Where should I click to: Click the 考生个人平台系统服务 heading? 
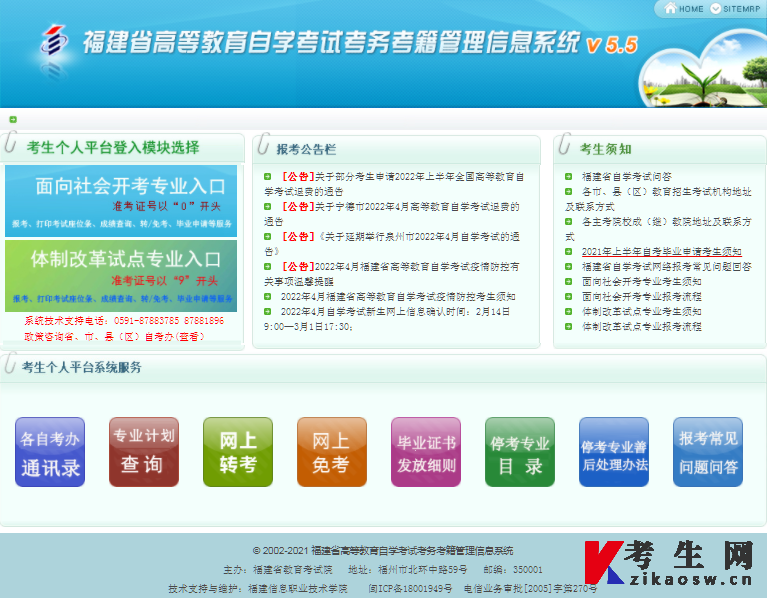pos(82,367)
